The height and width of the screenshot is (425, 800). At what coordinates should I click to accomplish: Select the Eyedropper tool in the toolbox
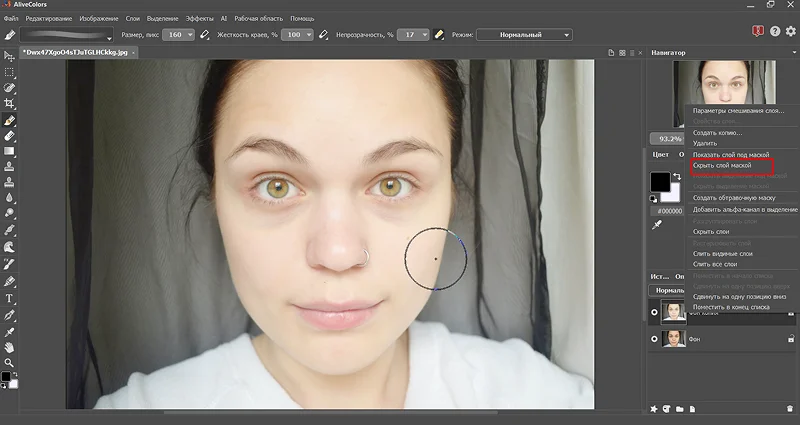9,332
